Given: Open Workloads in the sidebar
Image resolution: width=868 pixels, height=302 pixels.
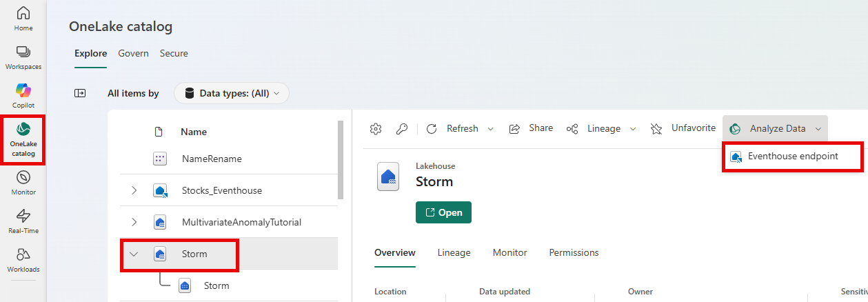Looking at the screenshot, I should [23, 260].
